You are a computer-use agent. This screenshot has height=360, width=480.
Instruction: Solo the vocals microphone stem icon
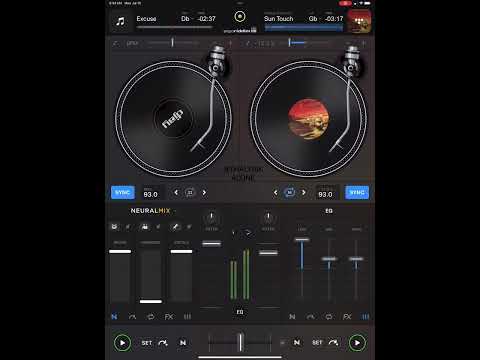pyautogui.click(x=175, y=227)
